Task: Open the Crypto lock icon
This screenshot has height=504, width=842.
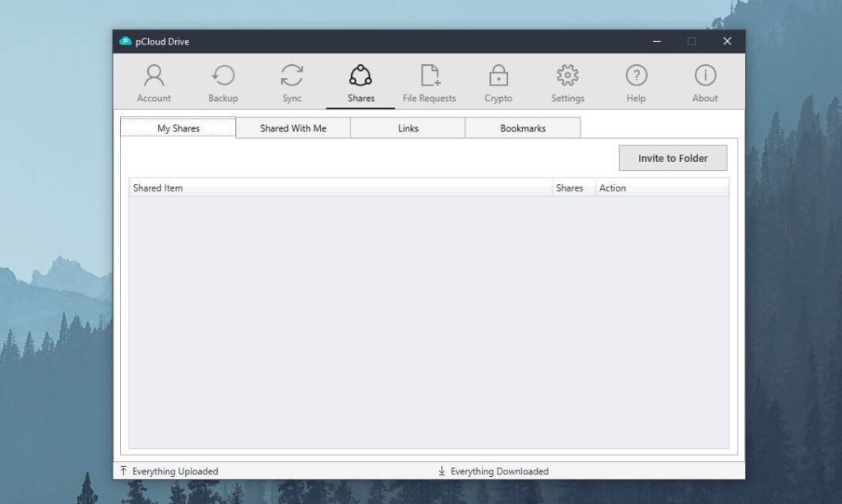Action: tap(498, 76)
